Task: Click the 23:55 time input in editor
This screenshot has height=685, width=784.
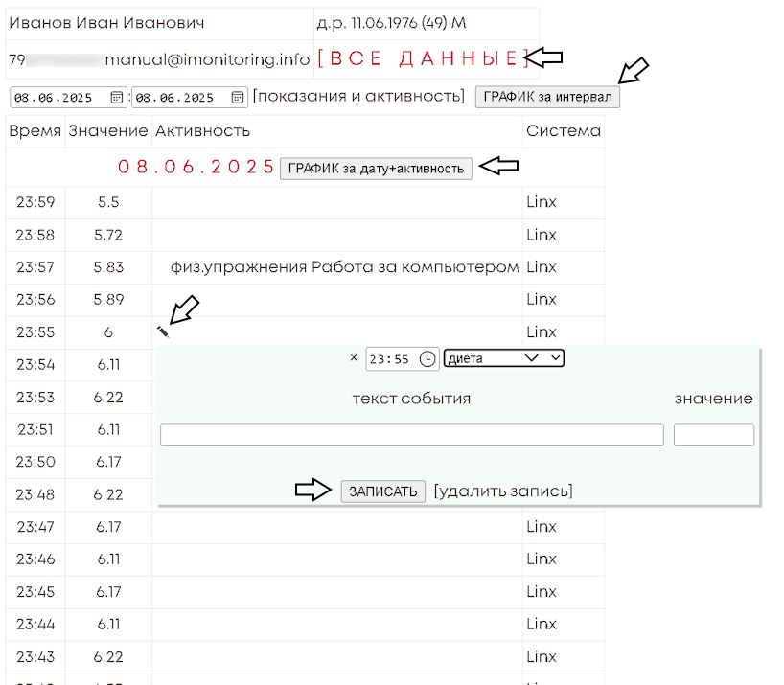Action: coord(390,358)
